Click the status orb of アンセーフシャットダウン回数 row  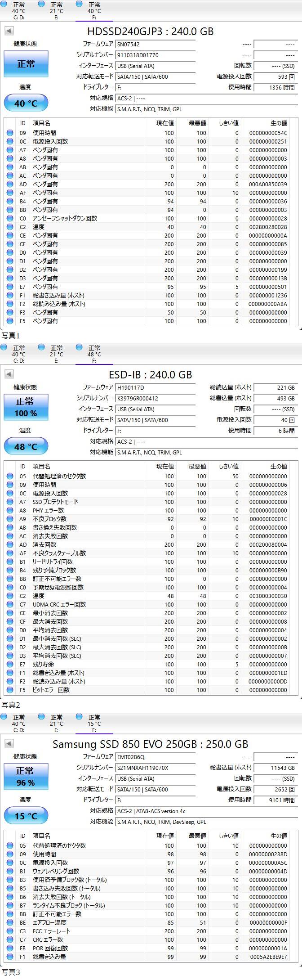(x=10, y=219)
